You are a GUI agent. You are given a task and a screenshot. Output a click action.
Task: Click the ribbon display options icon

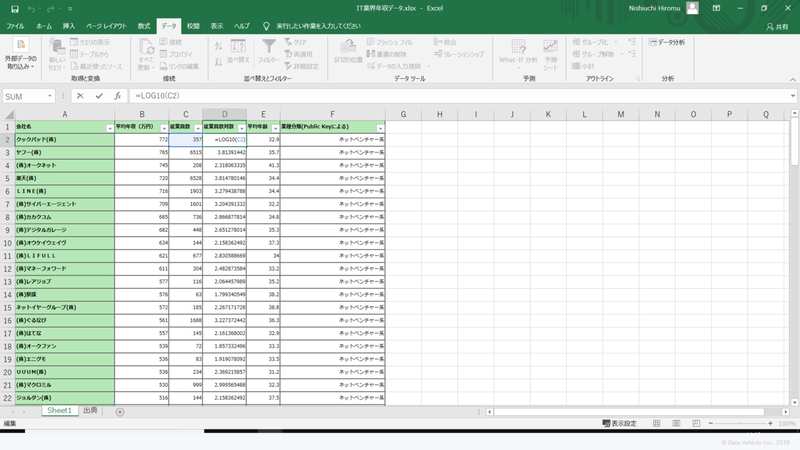(716, 8)
